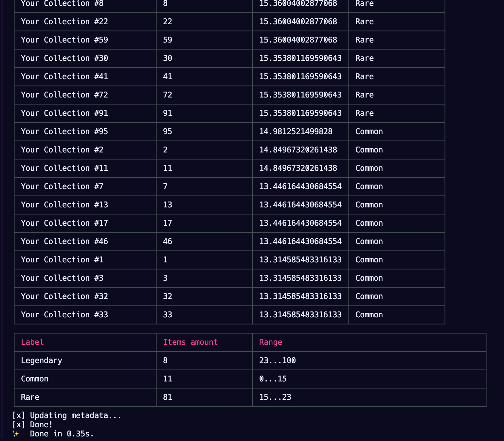Click the range value 15...23
This screenshot has height=441, width=504.
[275, 397]
